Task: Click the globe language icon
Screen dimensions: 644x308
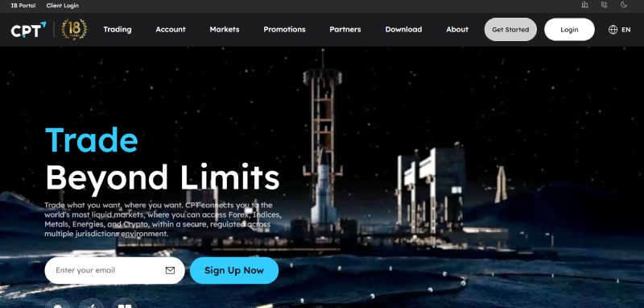Action: point(613,30)
